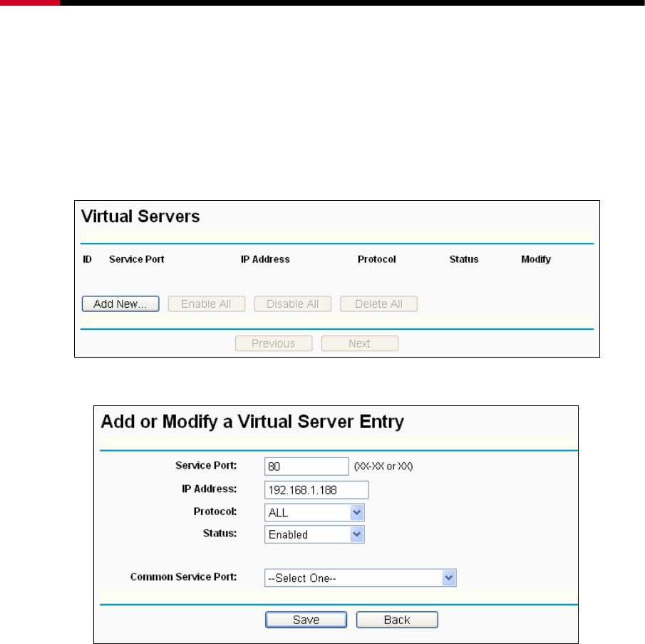
Task: Click the Status: form label
Action: [220, 534]
